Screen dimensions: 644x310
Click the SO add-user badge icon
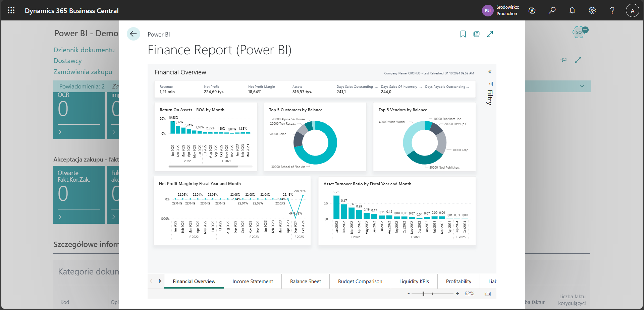(x=580, y=32)
